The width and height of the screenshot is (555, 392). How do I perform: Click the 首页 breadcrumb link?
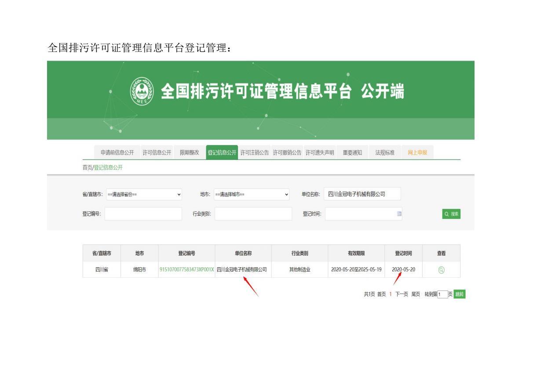88,167
